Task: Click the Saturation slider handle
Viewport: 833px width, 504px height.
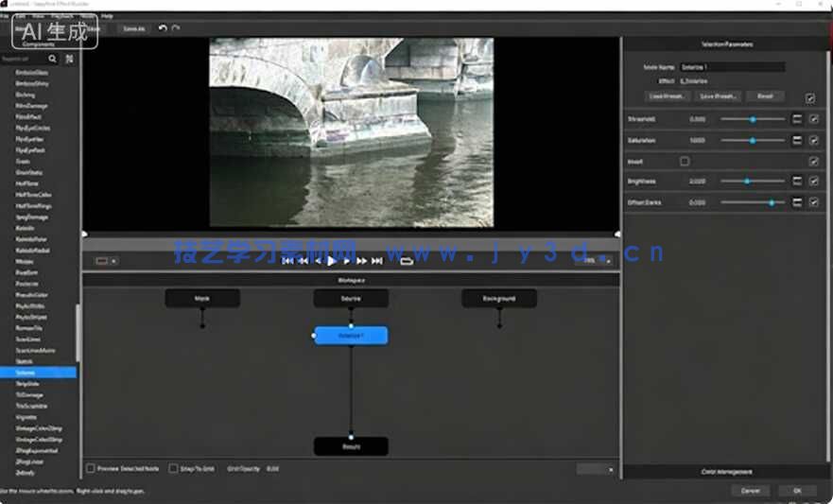Action: tap(753, 140)
